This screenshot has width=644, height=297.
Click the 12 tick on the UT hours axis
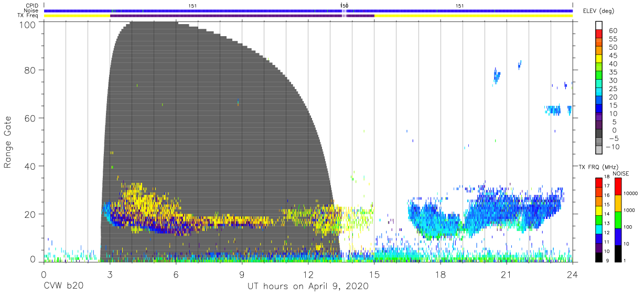(x=308, y=274)
